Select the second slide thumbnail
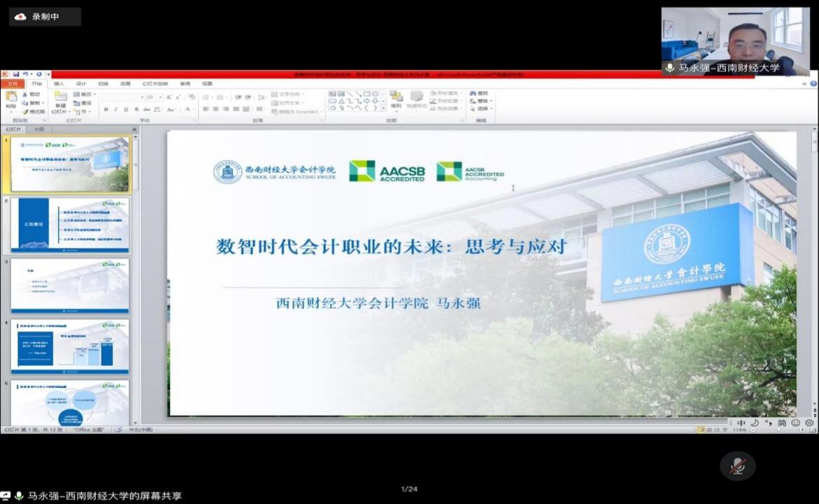The width and height of the screenshot is (819, 504). (x=69, y=225)
